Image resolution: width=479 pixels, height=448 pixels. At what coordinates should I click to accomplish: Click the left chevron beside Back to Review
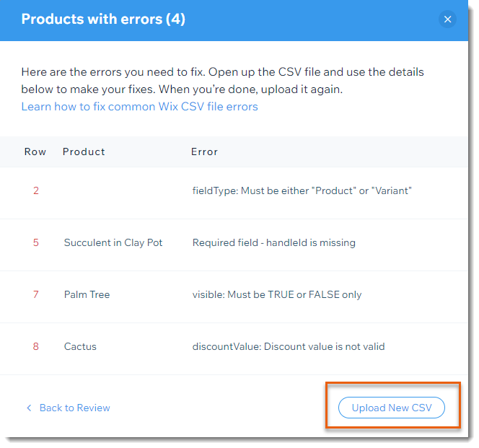coord(29,408)
